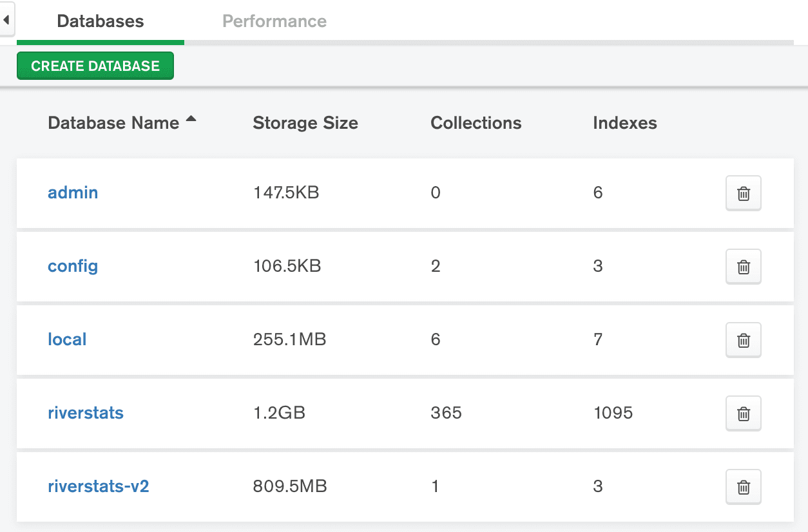Click the green Databases tab underline indicator

click(100, 44)
